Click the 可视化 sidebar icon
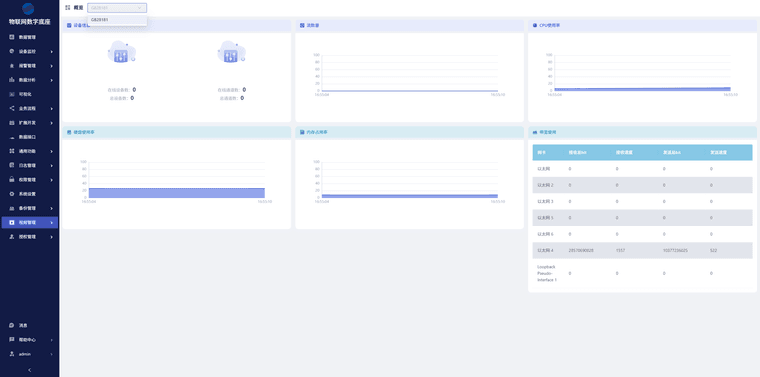 tap(12, 94)
